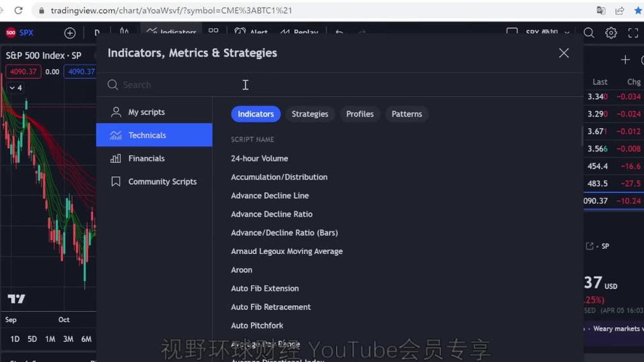Add Advance/Decline Ratio (Bars) indicator

point(284,233)
